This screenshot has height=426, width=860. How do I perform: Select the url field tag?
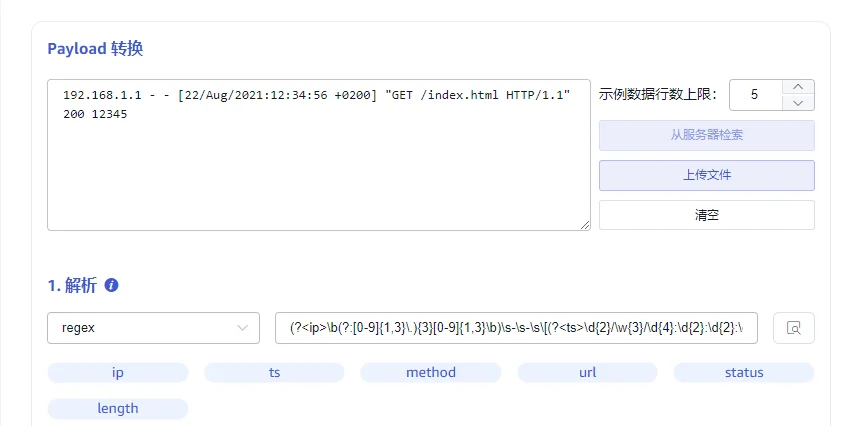point(587,373)
